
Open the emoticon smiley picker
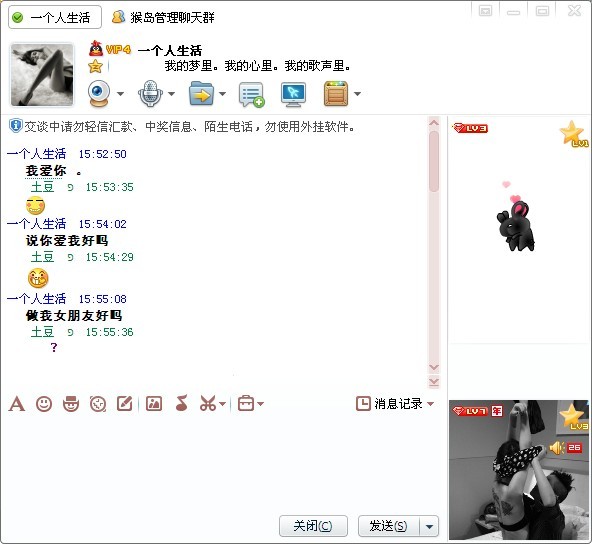click(44, 404)
